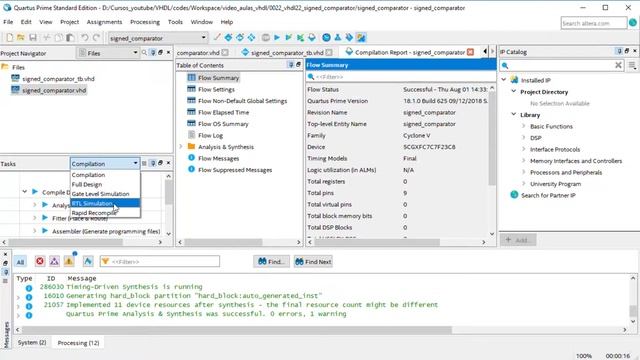640x360 pixels.
Task: Click the Tasks panel vertical scrollbar
Action: pyautogui.click(x=168, y=192)
